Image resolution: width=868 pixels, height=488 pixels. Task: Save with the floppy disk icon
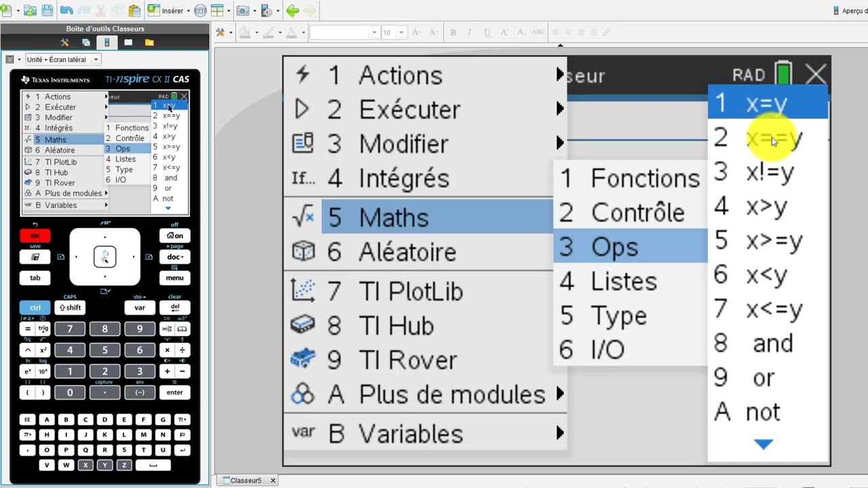point(47,10)
